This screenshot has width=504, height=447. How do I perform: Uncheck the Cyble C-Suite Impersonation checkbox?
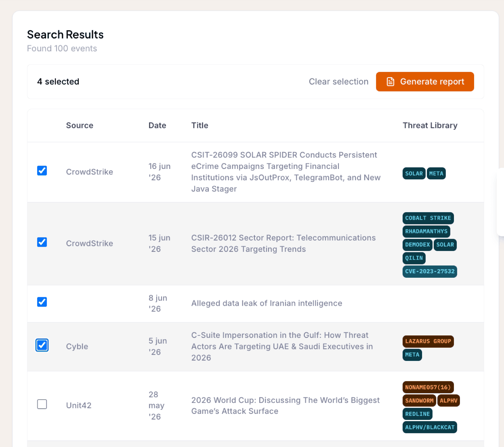coord(42,345)
